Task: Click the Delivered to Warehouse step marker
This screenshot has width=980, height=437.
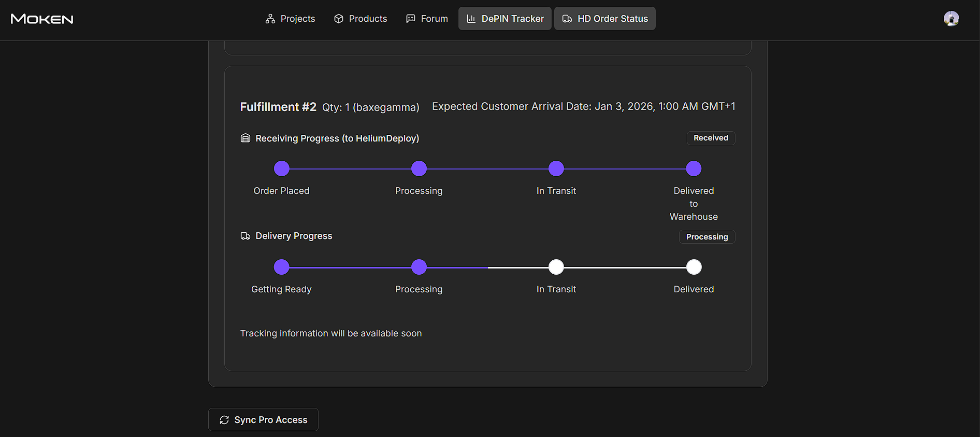Action: [x=694, y=168]
